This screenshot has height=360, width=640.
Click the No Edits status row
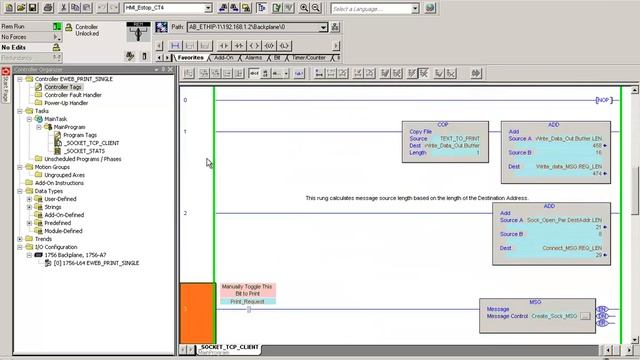(x=31, y=48)
